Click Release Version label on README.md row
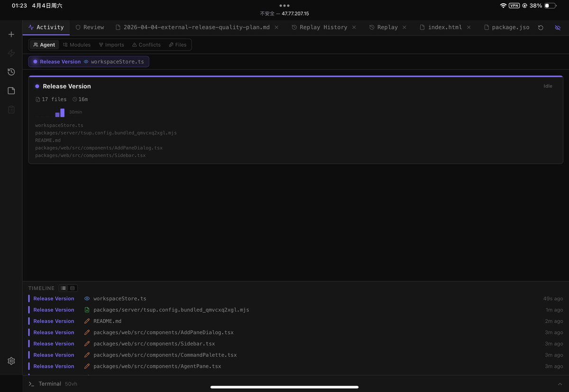 tap(54, 321)
